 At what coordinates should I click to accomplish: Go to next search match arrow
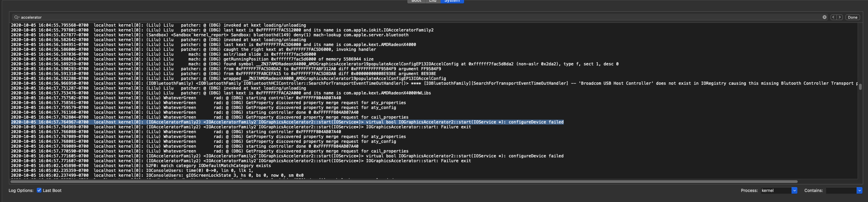840,17
